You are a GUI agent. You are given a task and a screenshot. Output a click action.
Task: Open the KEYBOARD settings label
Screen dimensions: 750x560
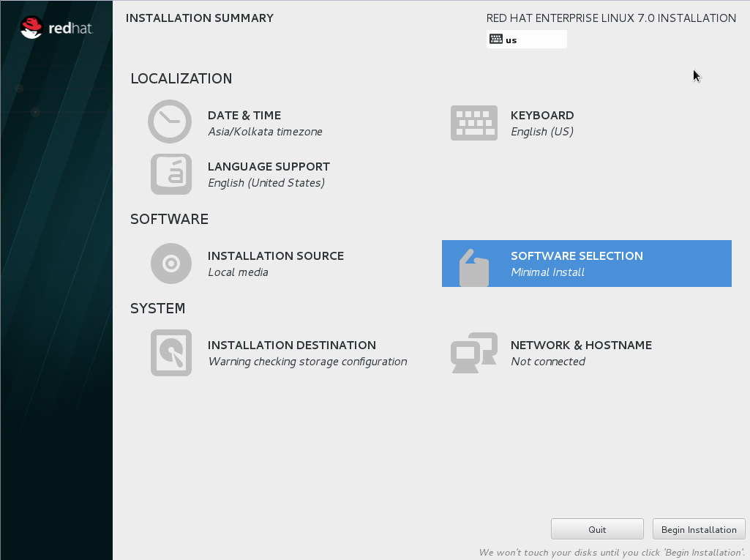pos(542,116)
